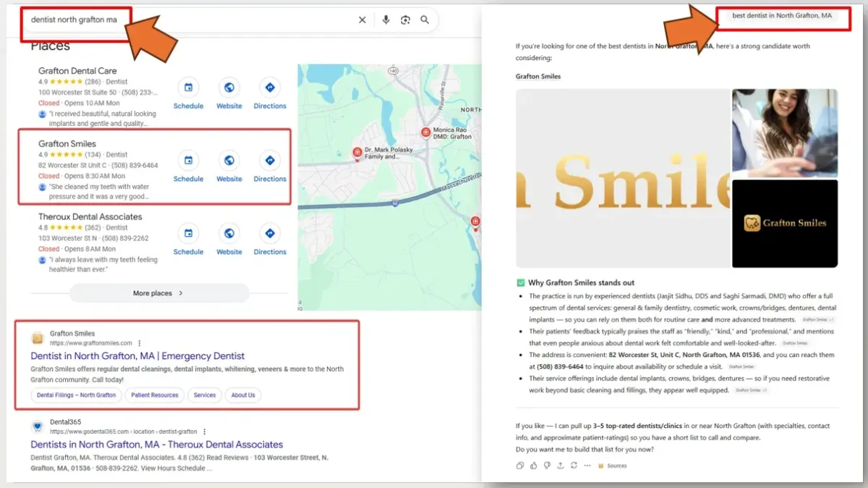Viewport: 868px width, 488px height.
Task: Click the Dental Fillings – North Grafton sitelink
Action: tap(77, 395)
